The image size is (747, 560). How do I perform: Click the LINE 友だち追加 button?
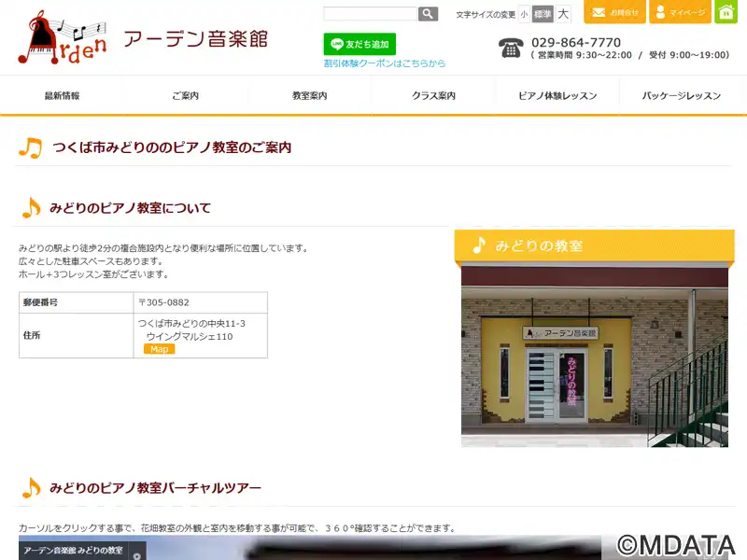tap(359, 44)
